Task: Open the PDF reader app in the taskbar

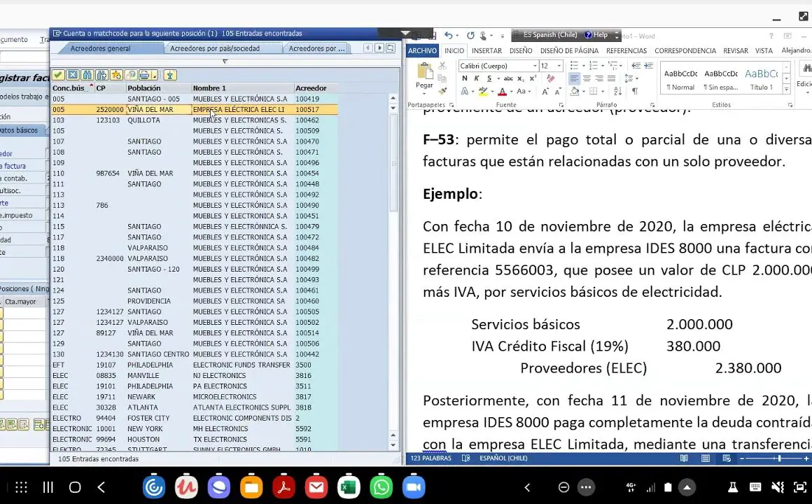Action: tap(283, 487)
